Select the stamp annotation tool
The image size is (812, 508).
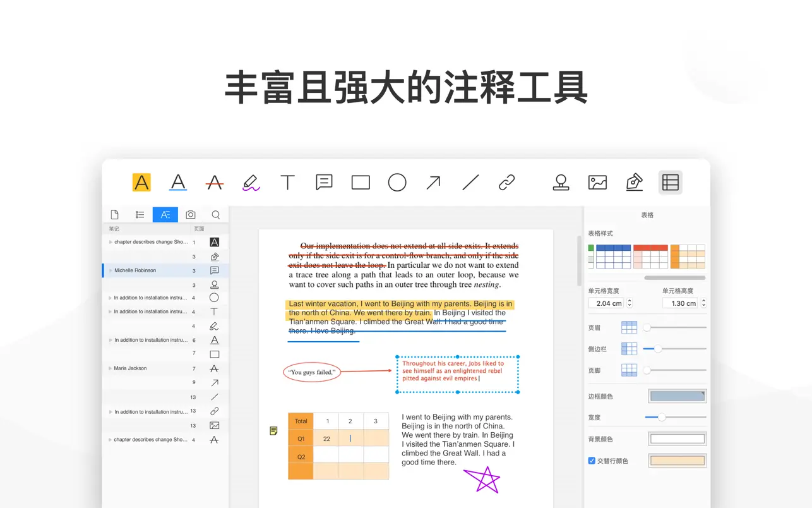click(x=561, y=183)
